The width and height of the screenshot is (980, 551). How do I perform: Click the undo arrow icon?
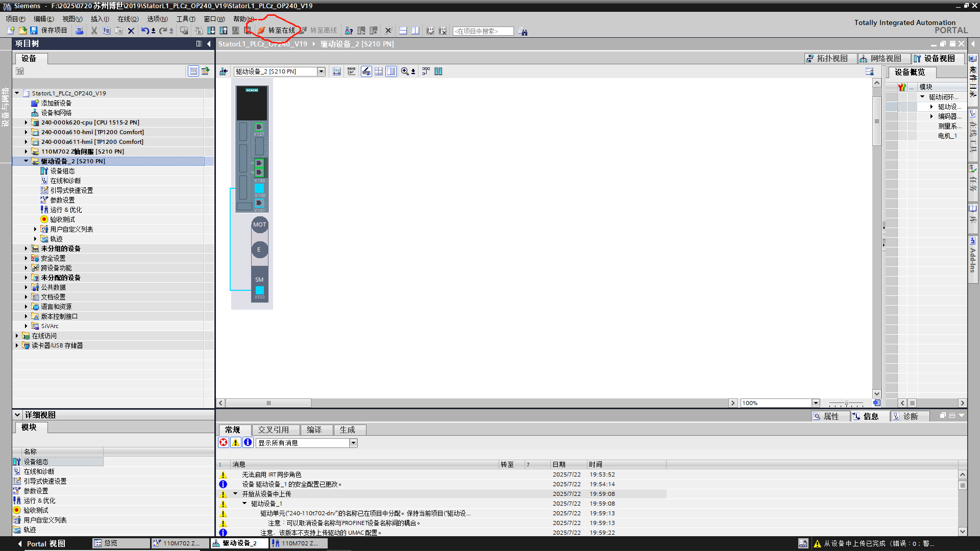pyautogui.click(x=145, y=31)
